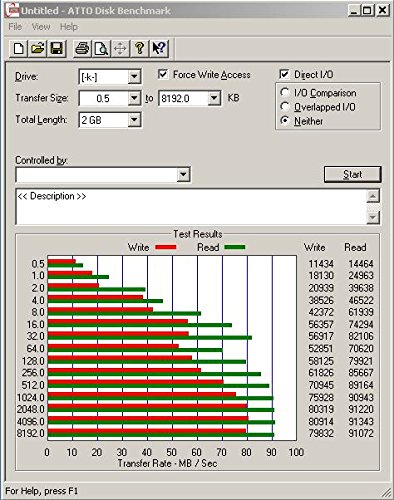Select the Overlapped I/O radio button
This screenshot has width=394, height=500.
pyautogui.click(x=285, y=107)
